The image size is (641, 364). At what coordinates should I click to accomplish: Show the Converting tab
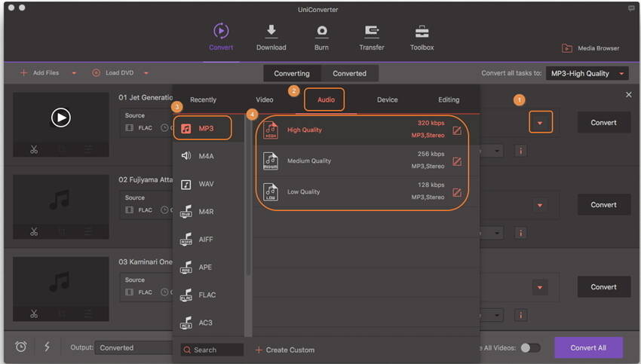pyautogui.click(x=292, y=74)
